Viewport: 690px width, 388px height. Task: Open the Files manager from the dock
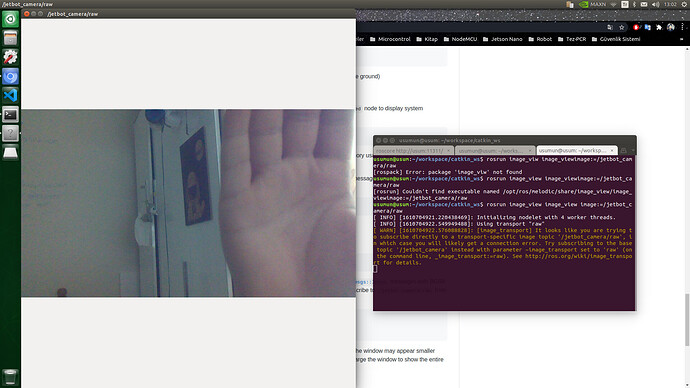coord(10,38)
